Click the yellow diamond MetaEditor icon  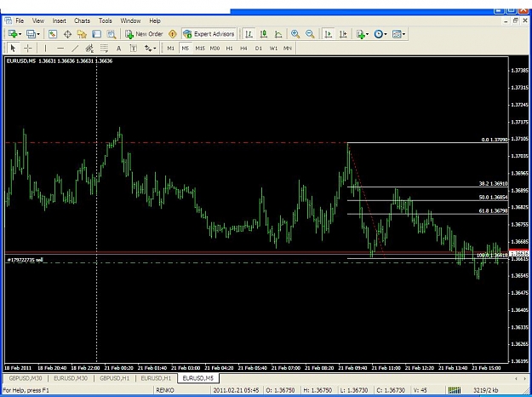pos(173,34)
